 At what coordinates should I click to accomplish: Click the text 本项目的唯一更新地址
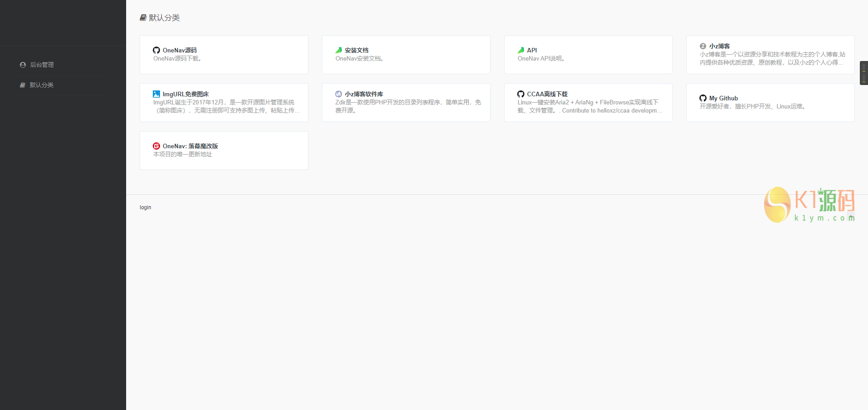click(183, 154)
